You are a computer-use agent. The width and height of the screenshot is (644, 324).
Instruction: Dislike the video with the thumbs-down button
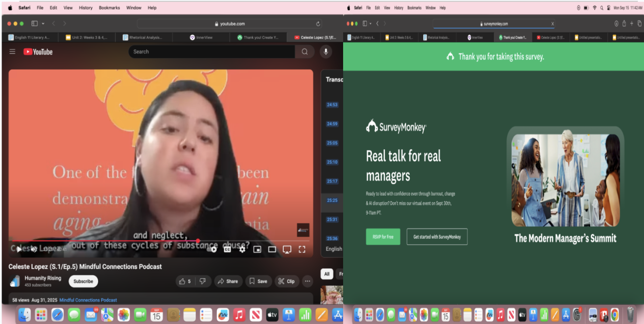[203, 281]
